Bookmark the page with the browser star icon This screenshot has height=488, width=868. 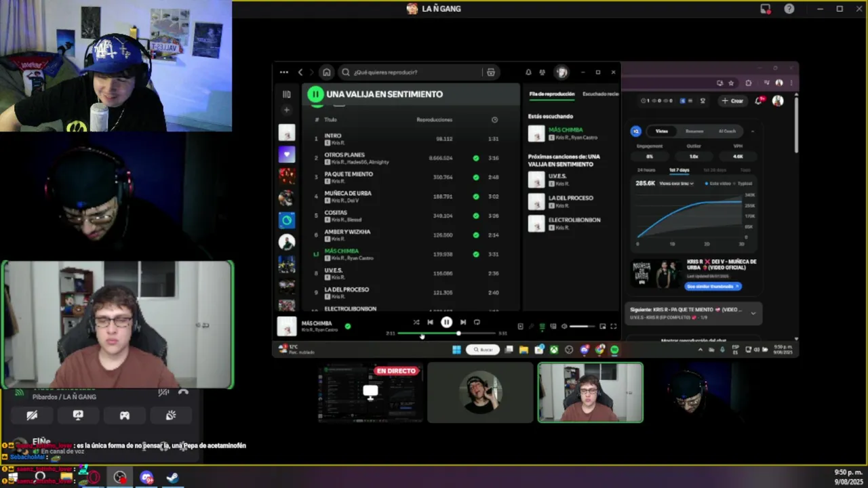tap(731, 83)
